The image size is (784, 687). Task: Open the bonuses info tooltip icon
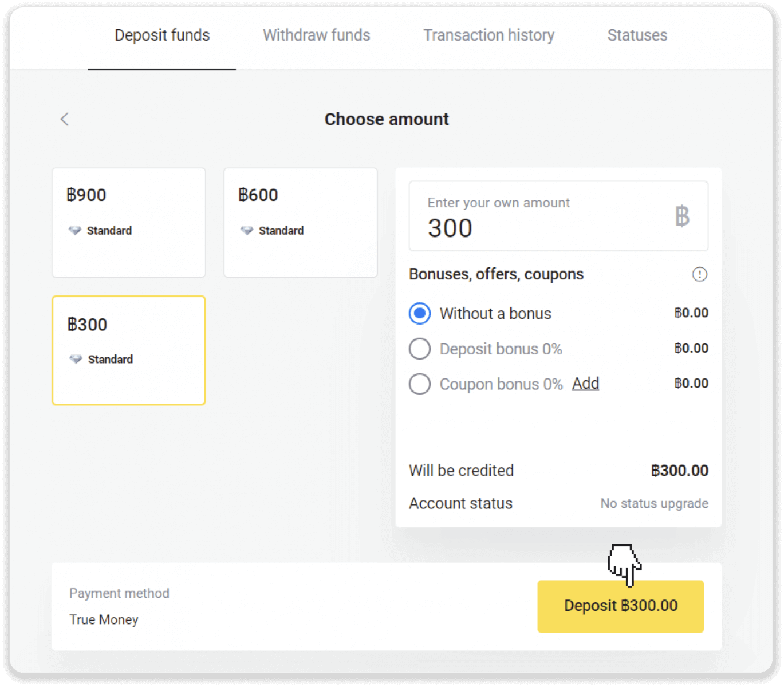[x=699, y=274]
